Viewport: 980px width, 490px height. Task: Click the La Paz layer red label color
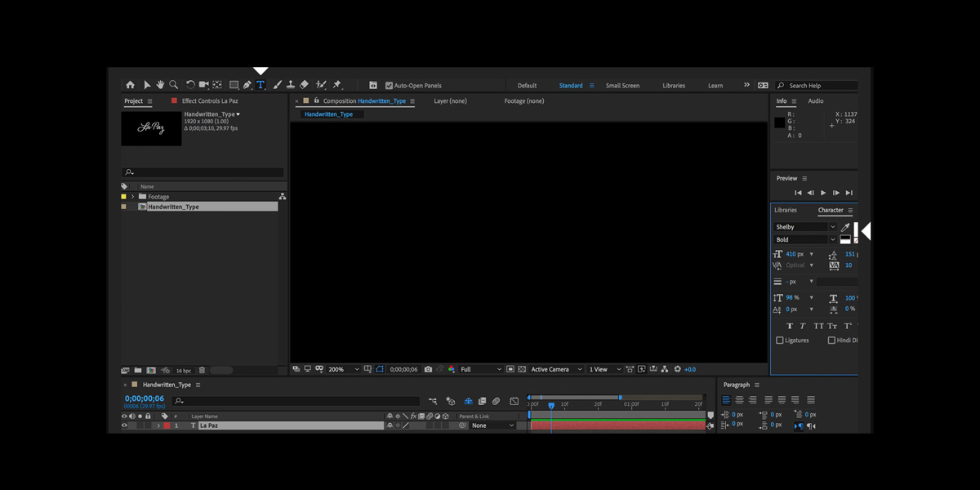[x=167, y=425]
